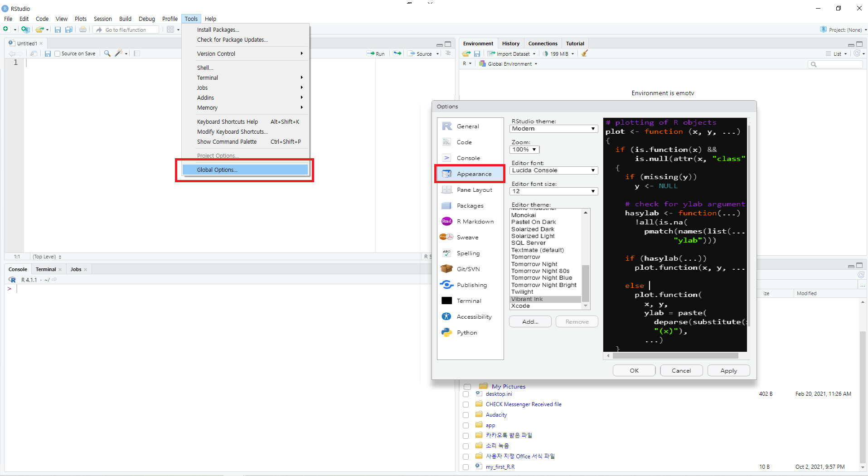The height and width of the screenshot is (476, 868).
Task: Click the Compile Report notebook icon
Action: (x=137, y=53)
